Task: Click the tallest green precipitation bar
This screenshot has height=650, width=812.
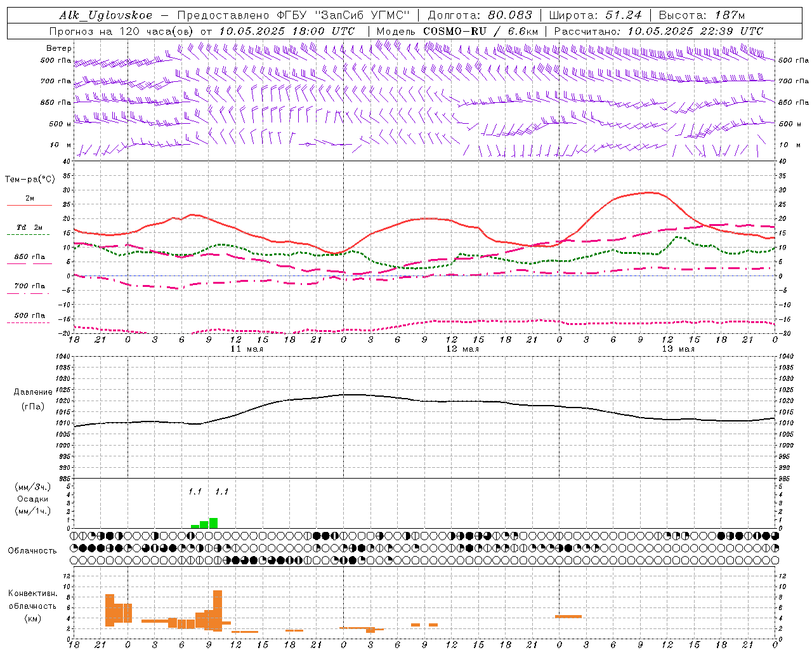Action: pos(213,523)
